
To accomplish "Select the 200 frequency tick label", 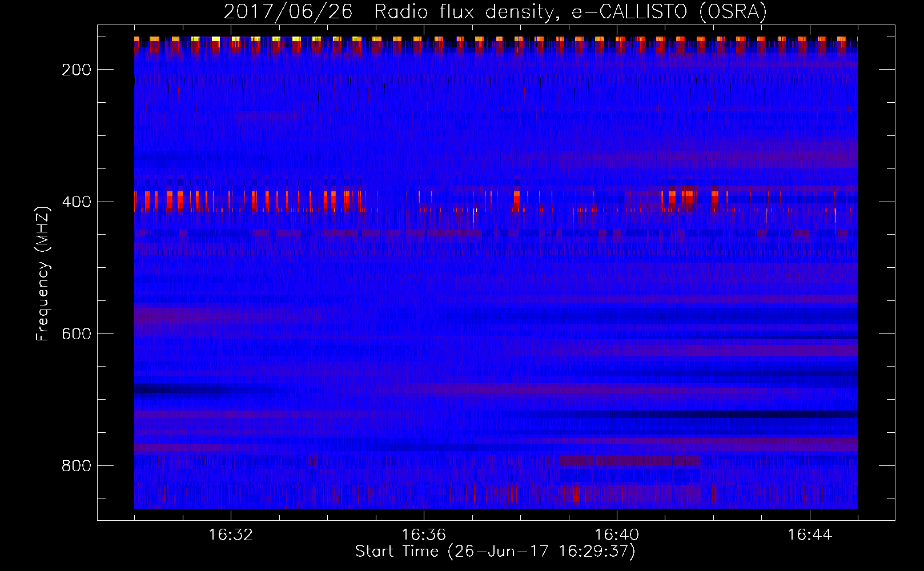I will [77, 70].
